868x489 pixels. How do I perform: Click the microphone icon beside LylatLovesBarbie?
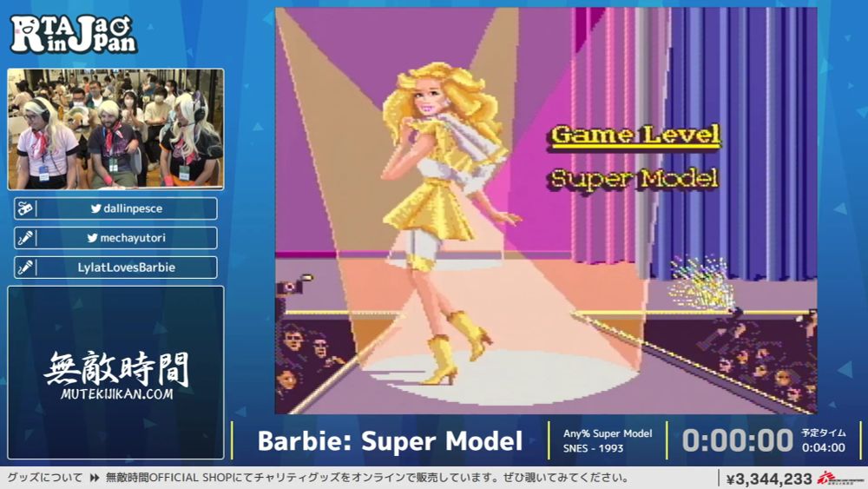pyautogui.click(x=25, y=268)
